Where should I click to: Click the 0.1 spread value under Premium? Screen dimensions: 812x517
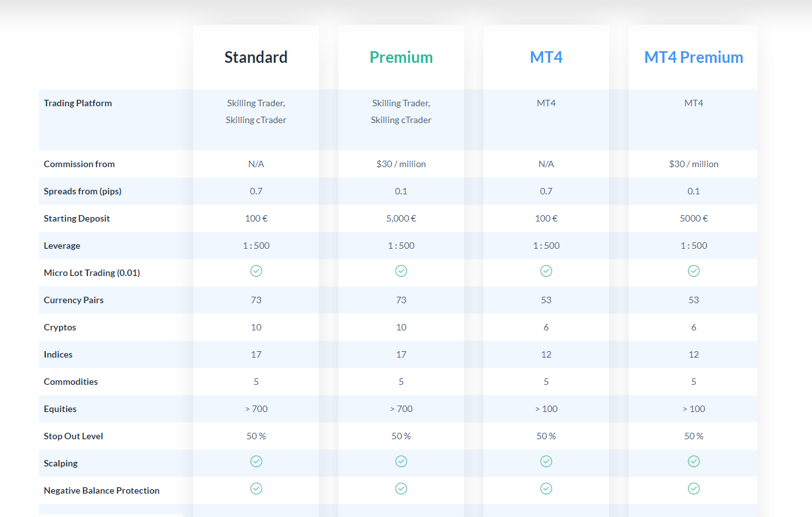point(401,191)
